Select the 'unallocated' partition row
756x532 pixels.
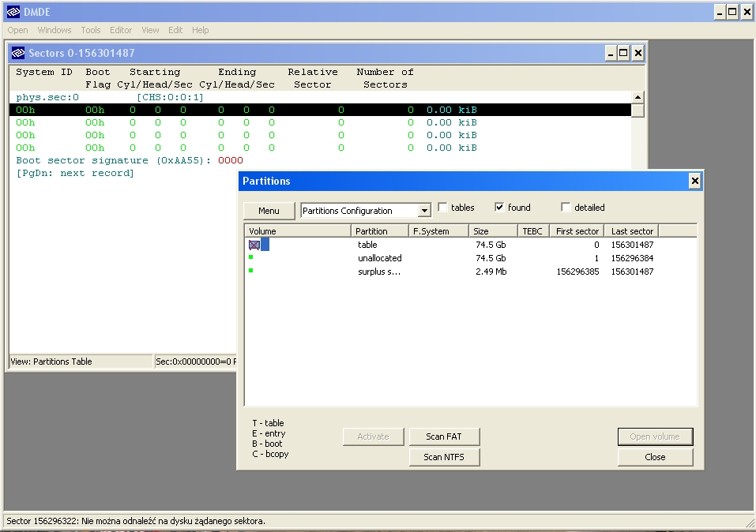[471, 258]
